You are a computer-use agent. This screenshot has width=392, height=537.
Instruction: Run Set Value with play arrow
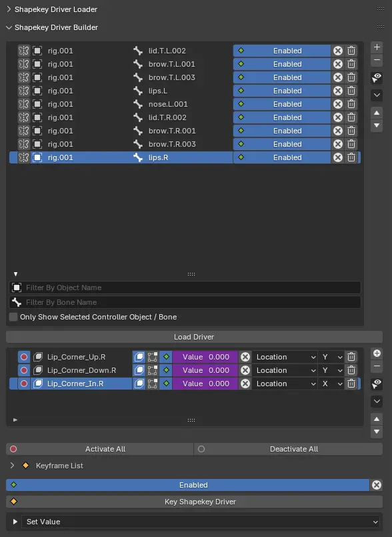pos(15,522)
